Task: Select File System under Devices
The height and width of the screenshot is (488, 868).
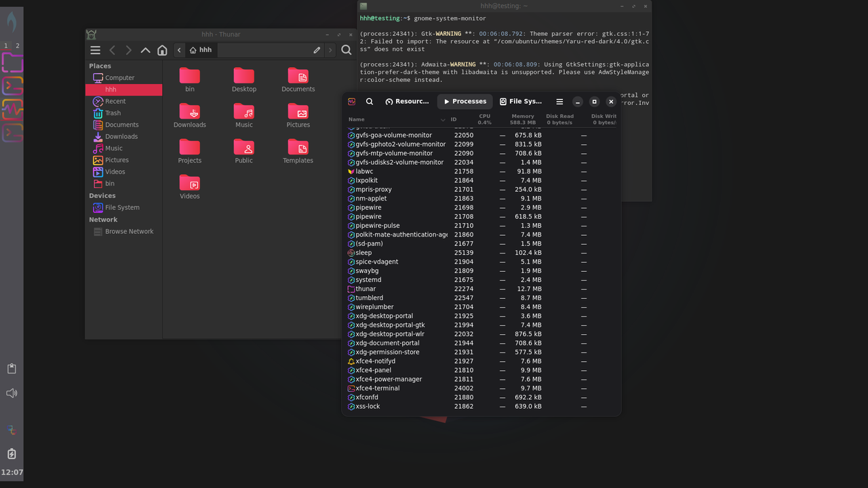Action: point(123,207)
